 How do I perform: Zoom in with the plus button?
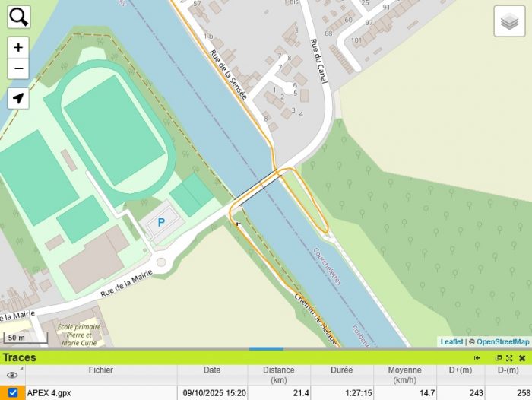[18, 47]
